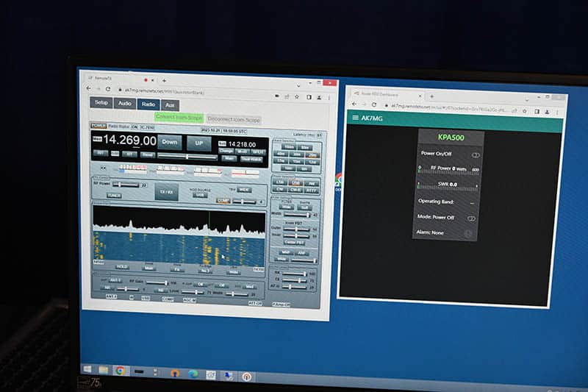588x392 pixels.
Task: Adjust the Inner PBT slider
Action: tap(296, 235)
